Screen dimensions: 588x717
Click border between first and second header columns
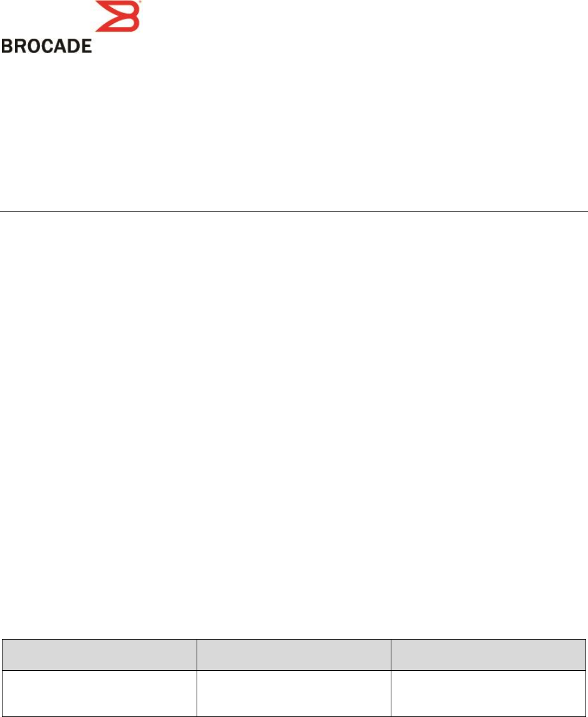[x=197, y=654]
